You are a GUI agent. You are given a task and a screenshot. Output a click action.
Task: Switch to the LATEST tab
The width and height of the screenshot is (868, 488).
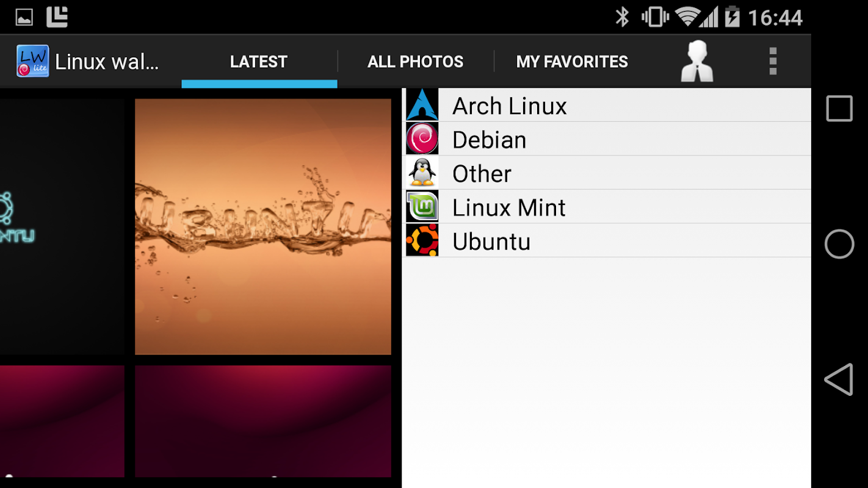pyautogui.click(x=259, y=62)
